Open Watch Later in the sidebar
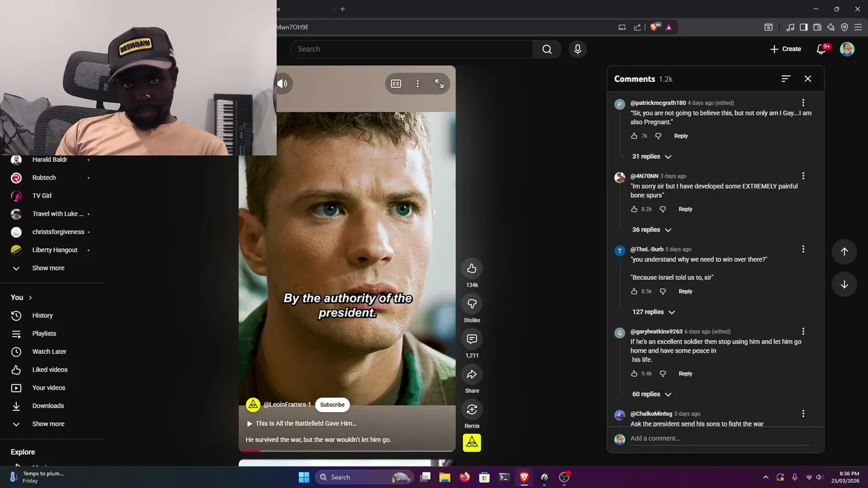868x488 pixels. [50, 352]
